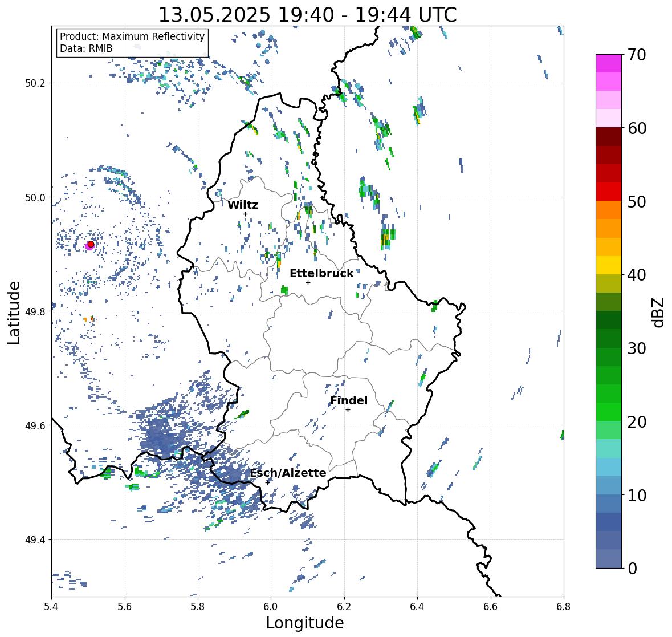The image size is (672, 637).
Task: Click the Latitude axis label
Action: point(14,313)
